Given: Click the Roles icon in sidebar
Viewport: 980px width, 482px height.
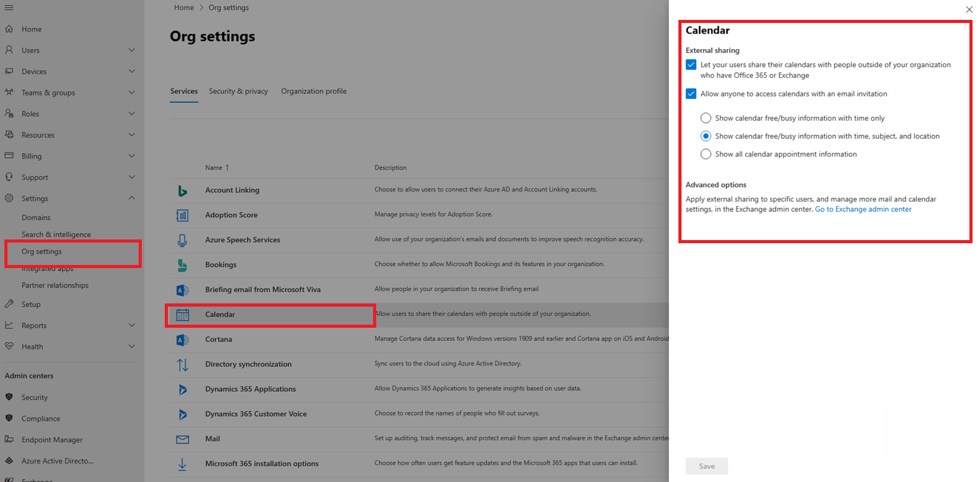Looking at the screenshot, I should (x=9, y=113).
